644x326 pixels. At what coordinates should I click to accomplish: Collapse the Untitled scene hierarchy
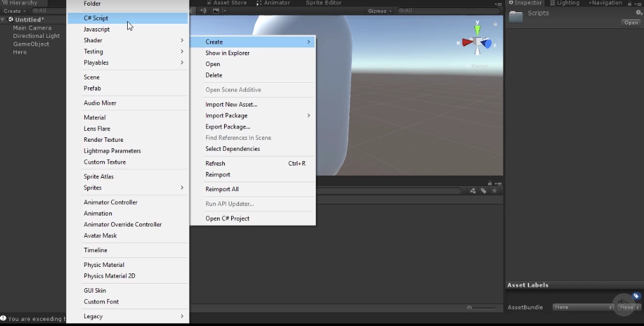[x=3, y=19]
